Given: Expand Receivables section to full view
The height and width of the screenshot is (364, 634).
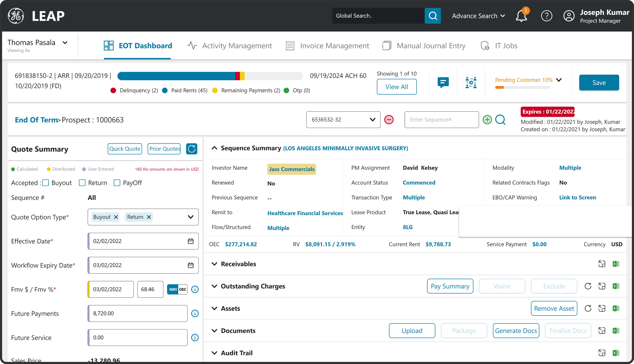Looking at the screenshot, I should (602, 264).
